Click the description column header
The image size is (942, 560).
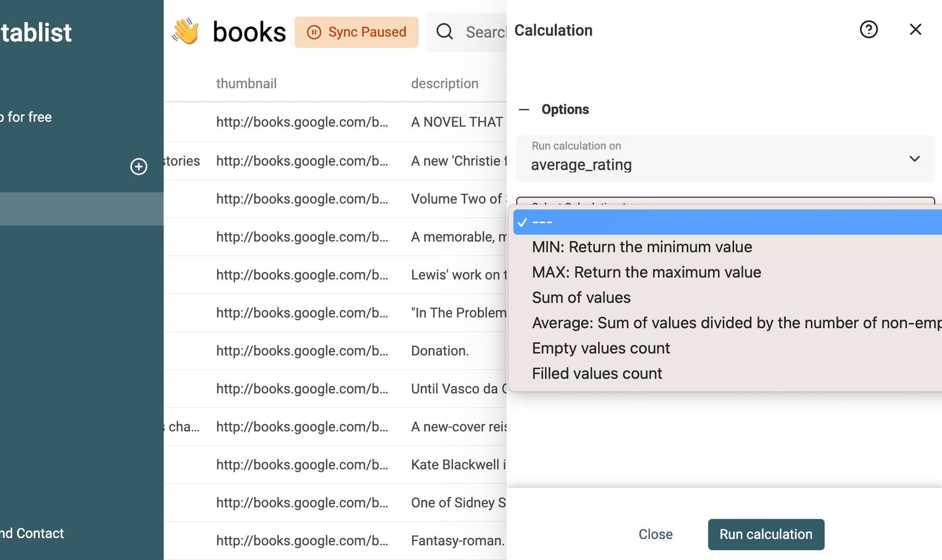click(x=445, y=83)
